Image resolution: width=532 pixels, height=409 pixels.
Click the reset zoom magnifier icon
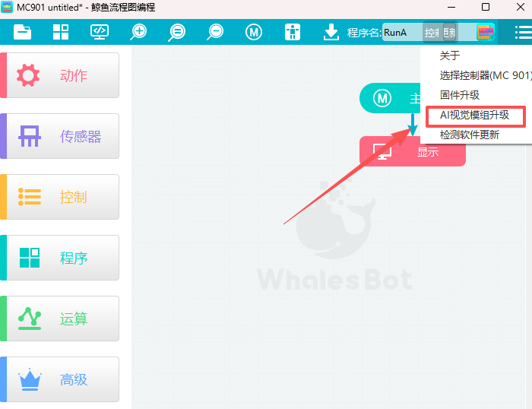pos(177,32)
